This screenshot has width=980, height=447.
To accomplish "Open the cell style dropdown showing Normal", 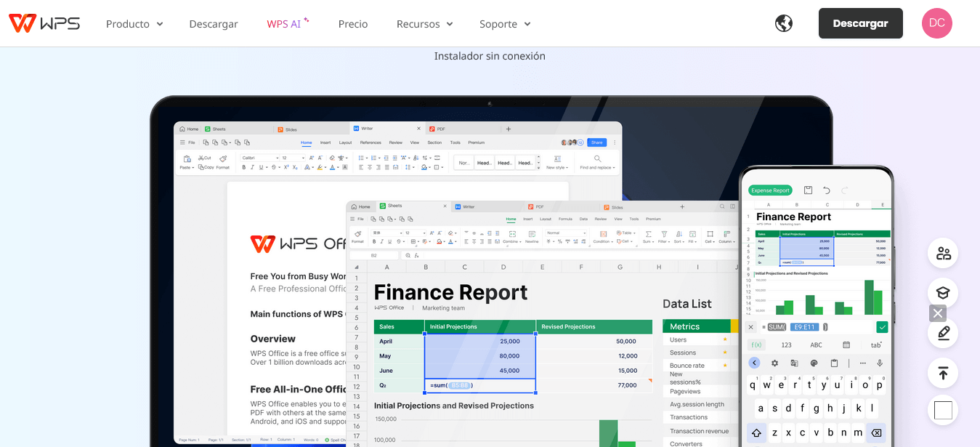I will pos(566,233).
